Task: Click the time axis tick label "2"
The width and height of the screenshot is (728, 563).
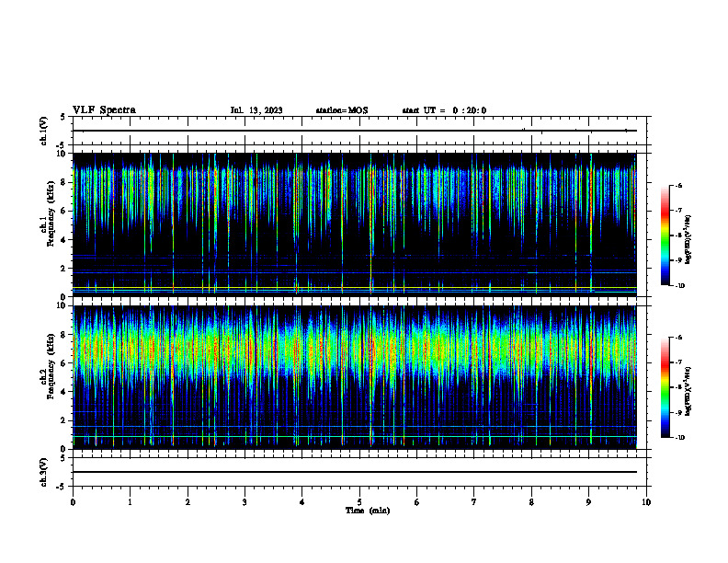Action: [188, 502]
